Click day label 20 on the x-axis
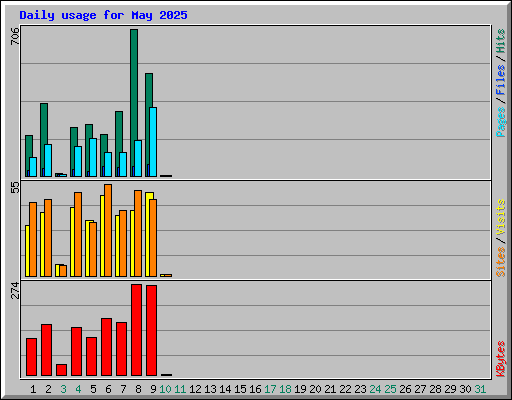The width and height of the screenshot is (512, 400). click(x=315, y=389)
